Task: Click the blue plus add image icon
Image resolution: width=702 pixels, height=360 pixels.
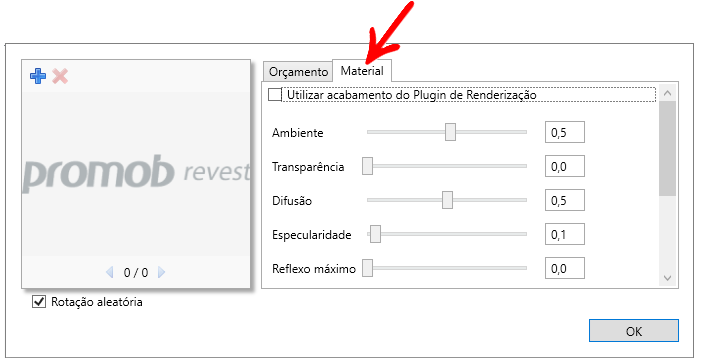Action: pos(38,76)
